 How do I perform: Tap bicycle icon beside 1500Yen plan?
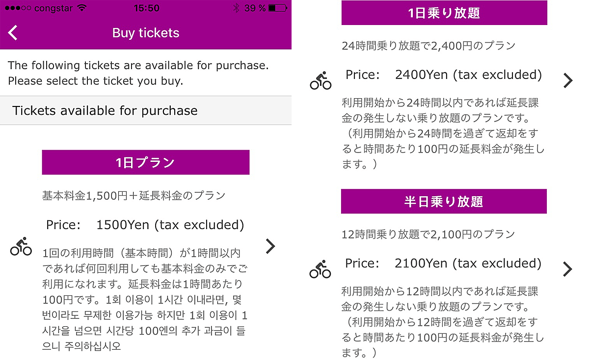pos(21,246)
